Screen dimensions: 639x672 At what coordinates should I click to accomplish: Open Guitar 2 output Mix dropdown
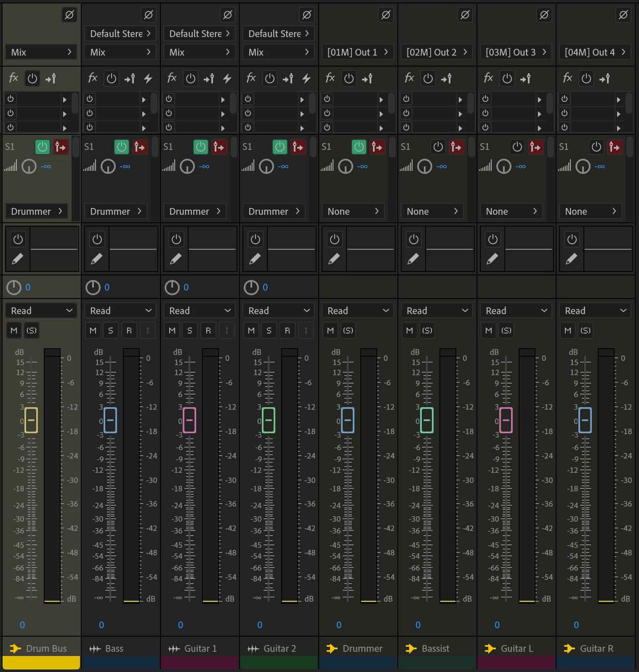279,52
